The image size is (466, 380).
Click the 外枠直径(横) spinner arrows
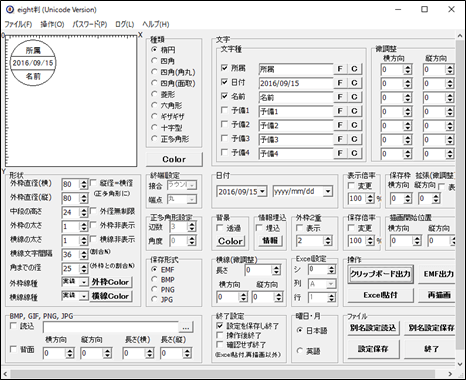coord(83,184)
